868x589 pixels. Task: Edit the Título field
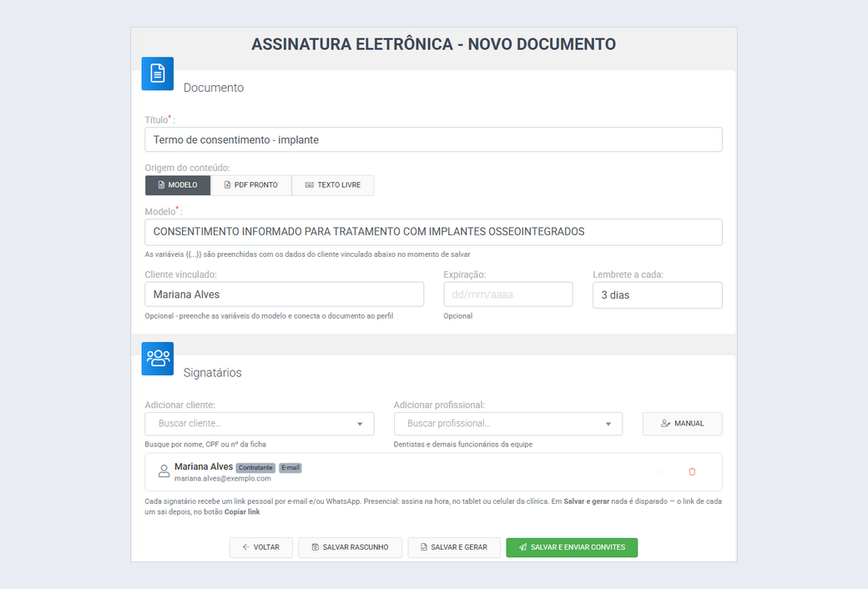(x=433, y=139)
